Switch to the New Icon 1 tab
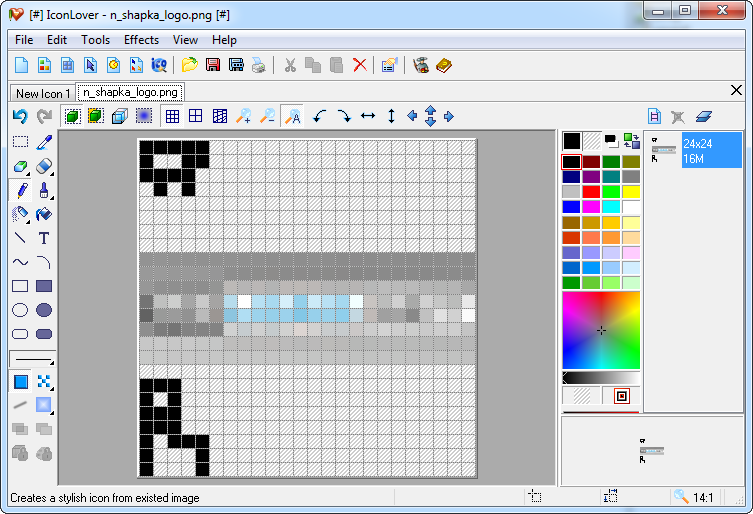Viewport: 753px width, 514px height. click(x=43, y=93)
